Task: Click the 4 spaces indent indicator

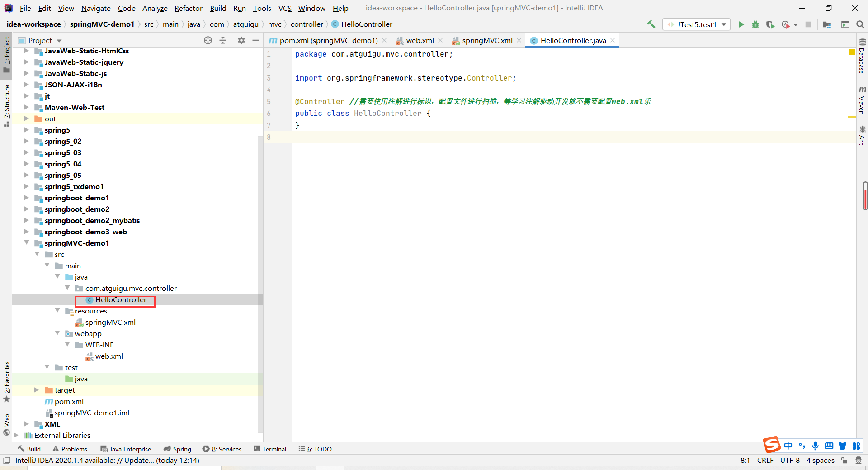Action: [820, 461]
